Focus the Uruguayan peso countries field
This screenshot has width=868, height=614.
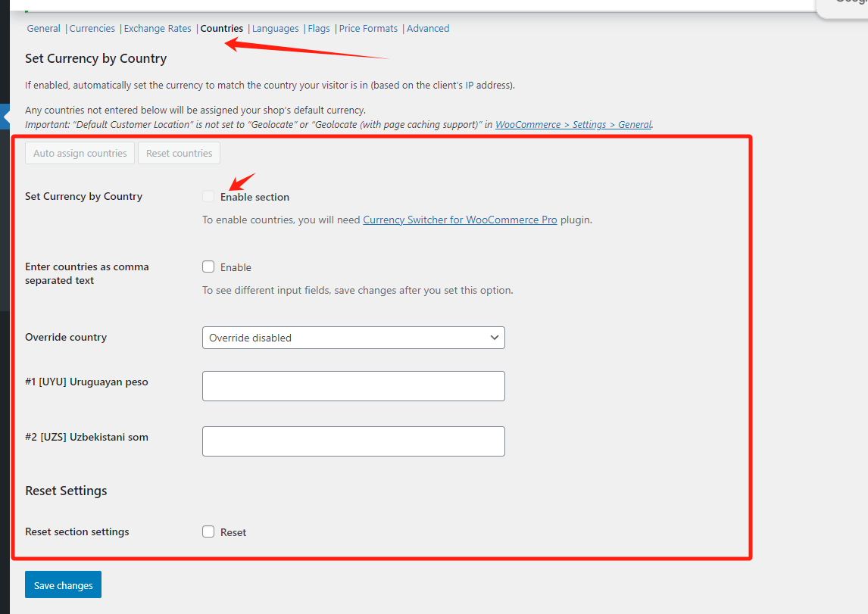(353, 386)
